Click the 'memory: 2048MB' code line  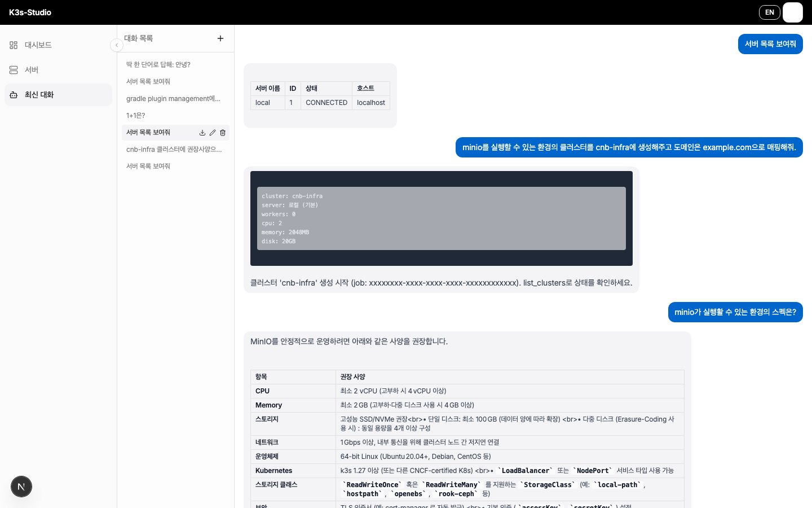pyautogui.click(x=285, y=232)
